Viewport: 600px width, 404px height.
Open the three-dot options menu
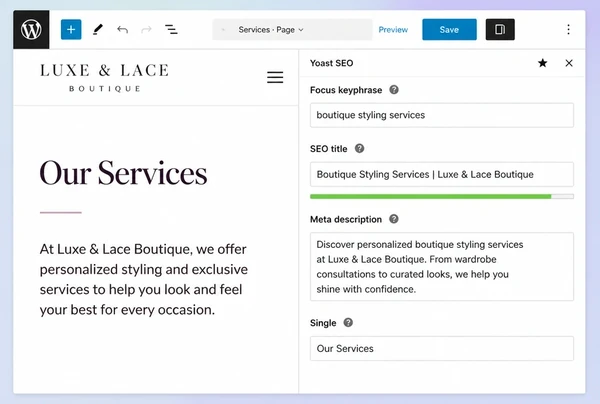pos(568,29)
